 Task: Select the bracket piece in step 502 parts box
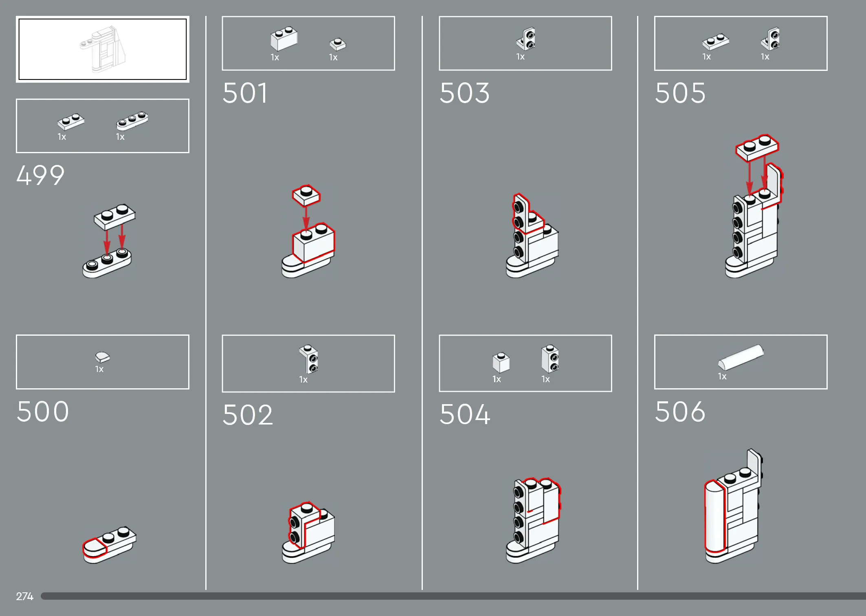click(309, 359)
